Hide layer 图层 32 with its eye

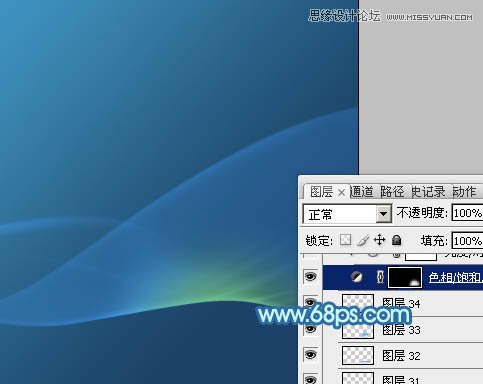pyautogui.click(x=310, y=354)
